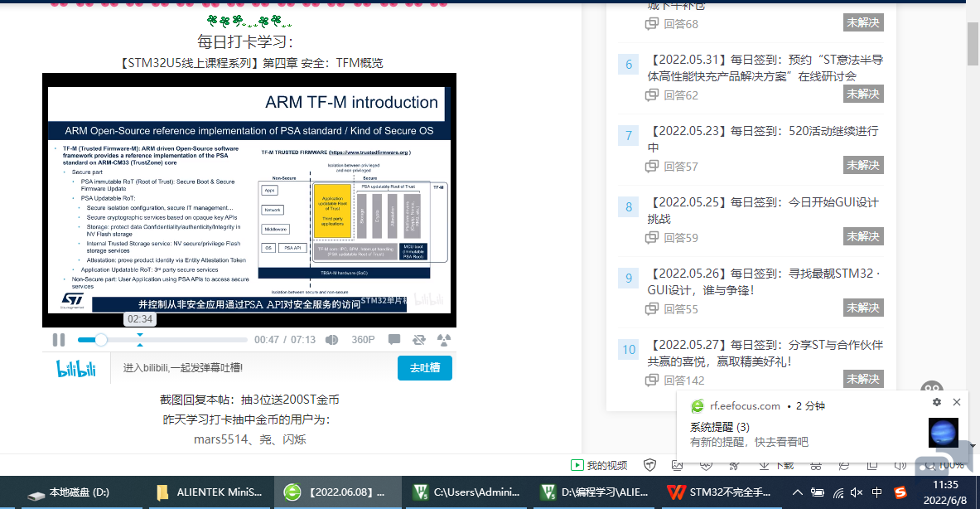Open thread 7 about 520活动继续进行中
The width and height of the screenshot is (980, 509).
(762, 138)
